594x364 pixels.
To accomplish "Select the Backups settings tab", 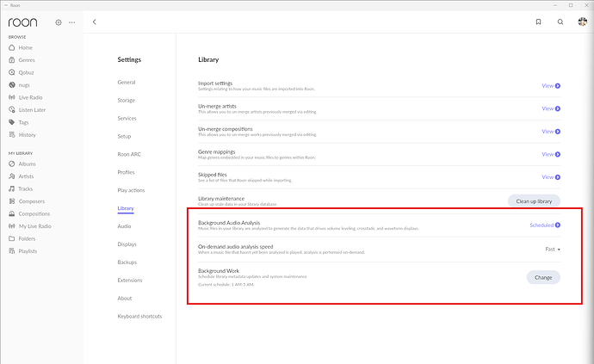I will tap(127, 262).
